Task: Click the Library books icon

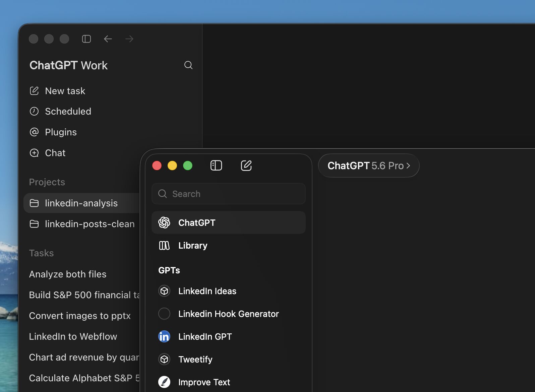Action: (x=164, y=246)
